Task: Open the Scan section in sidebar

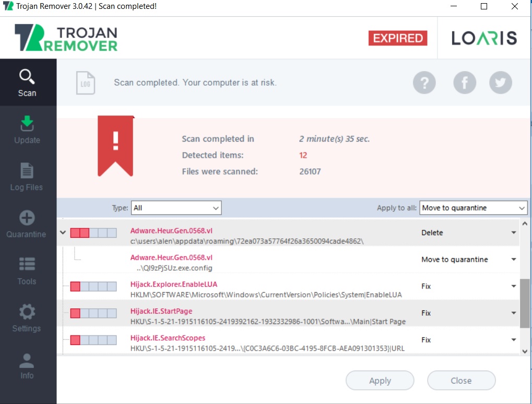Action: (x=28, y=83)
